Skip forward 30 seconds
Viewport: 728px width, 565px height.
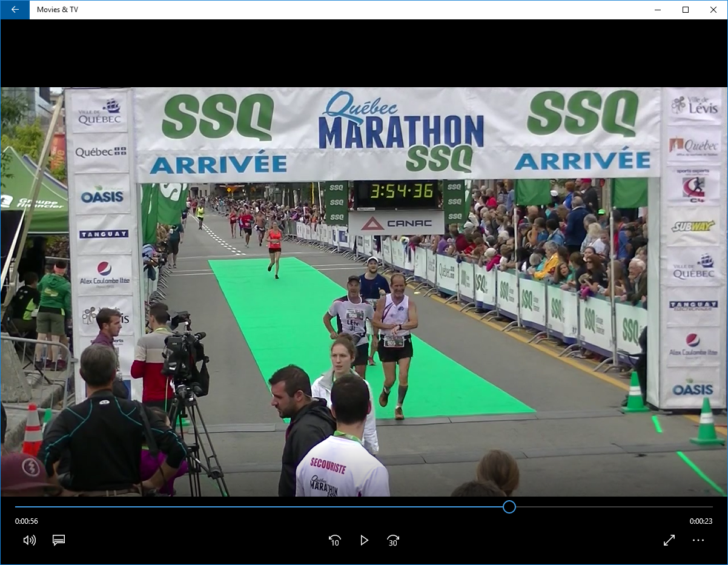point(393,540)
